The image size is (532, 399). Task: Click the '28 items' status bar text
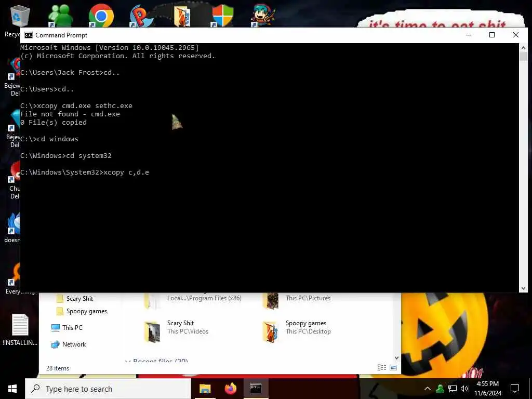coord(58,368)
